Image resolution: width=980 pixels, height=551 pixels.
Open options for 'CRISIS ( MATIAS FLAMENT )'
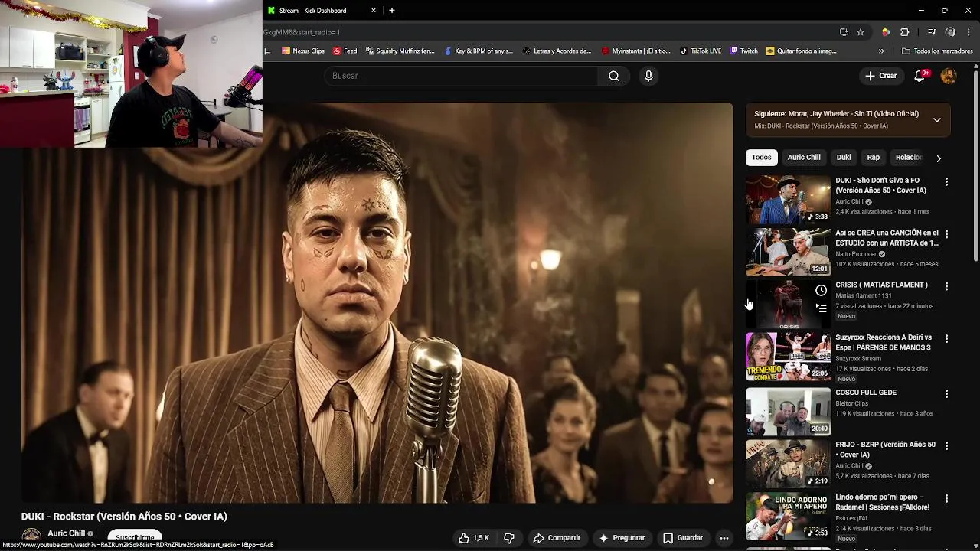(946, 286)
